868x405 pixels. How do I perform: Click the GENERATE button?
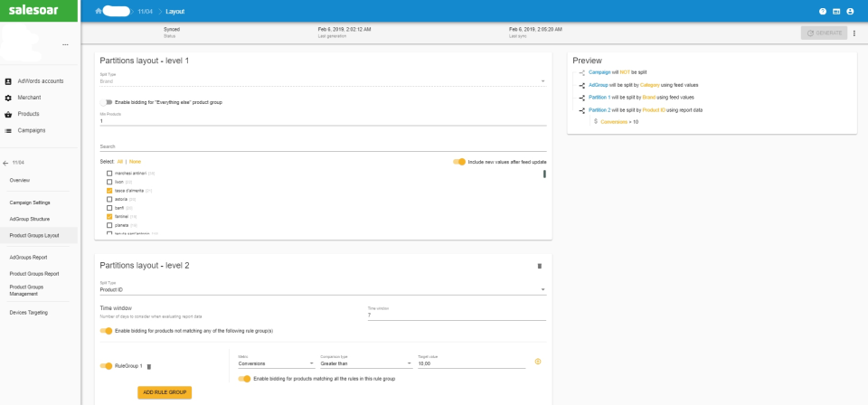pyautogui.click(x=824, y=33)
